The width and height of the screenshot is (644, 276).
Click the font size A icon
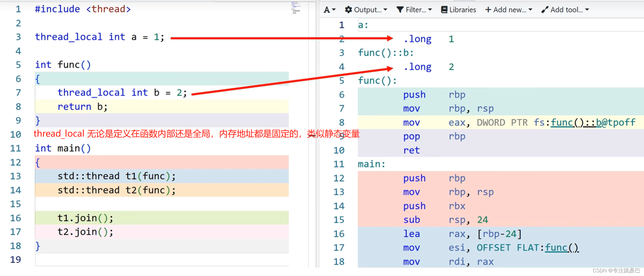(327, 10)
